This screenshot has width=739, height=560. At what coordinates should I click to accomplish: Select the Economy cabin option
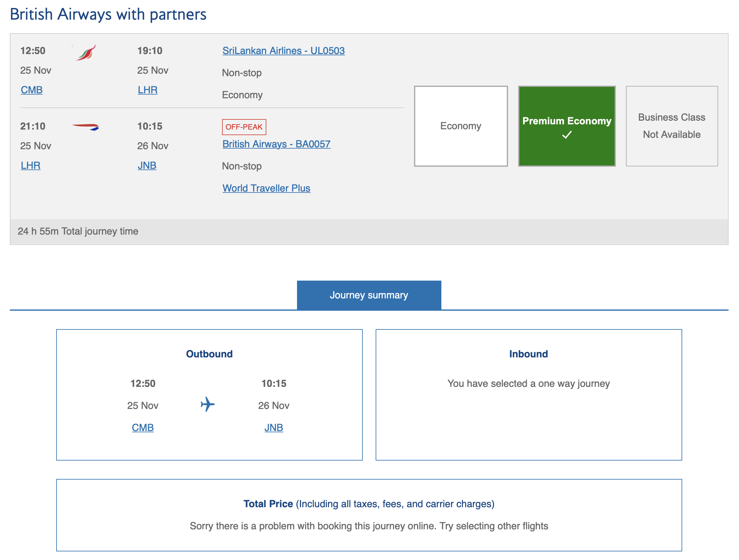(x=460, y=126)
